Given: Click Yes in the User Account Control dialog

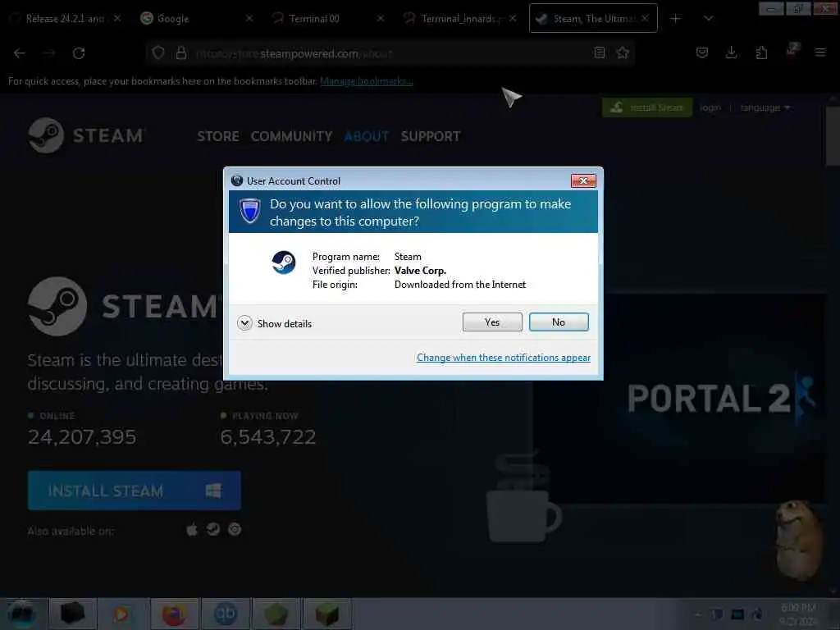Looking at the screenshot, I should (492, 322).
